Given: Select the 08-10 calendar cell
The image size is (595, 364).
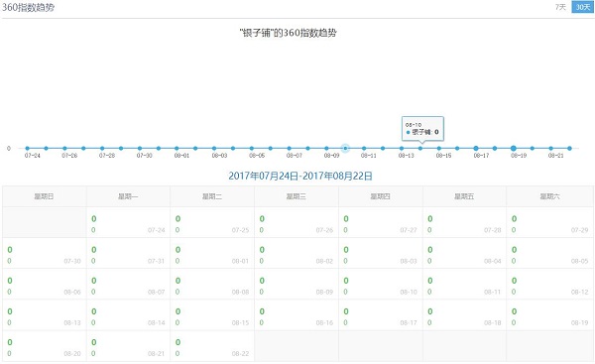Looking at the screenshot, I should [x=381, y=285].
